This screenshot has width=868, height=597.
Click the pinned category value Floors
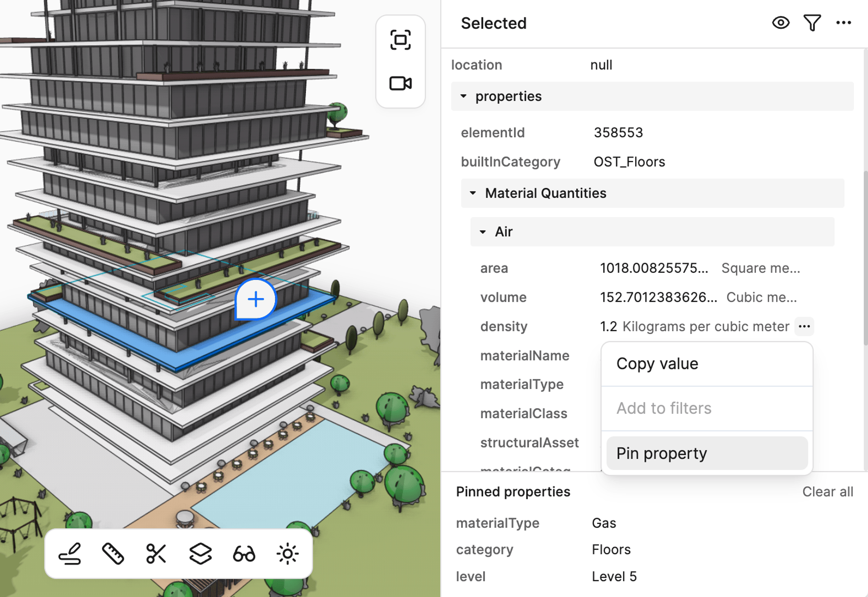[x=611, y=550]
